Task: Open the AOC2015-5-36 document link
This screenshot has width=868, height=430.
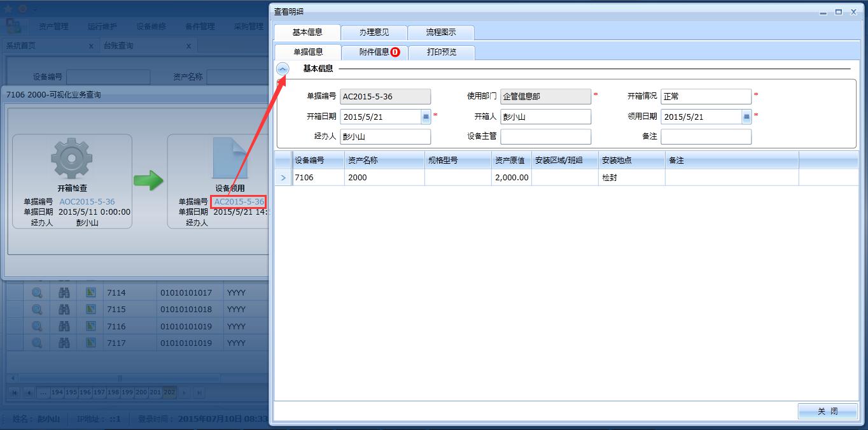Action: point(87,202)
